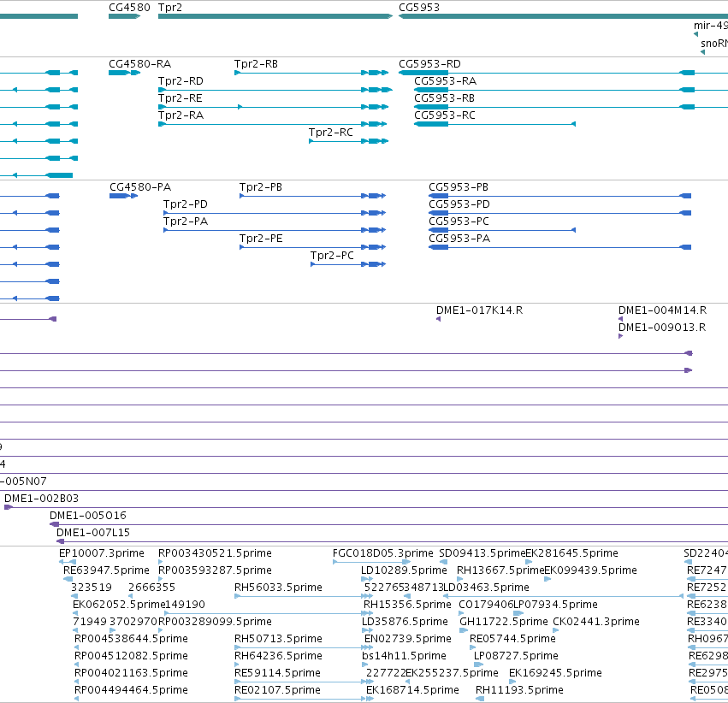Select the RP004512082.5prime EST label
Image resolution: width=728 pixels, height=703 pixels.
tap(131, 657)
